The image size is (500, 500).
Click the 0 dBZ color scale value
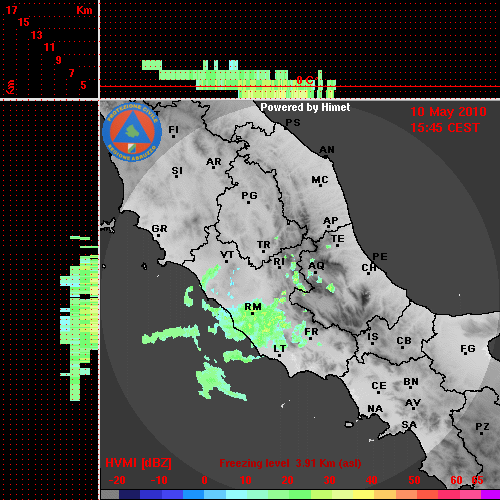point(204,480)
